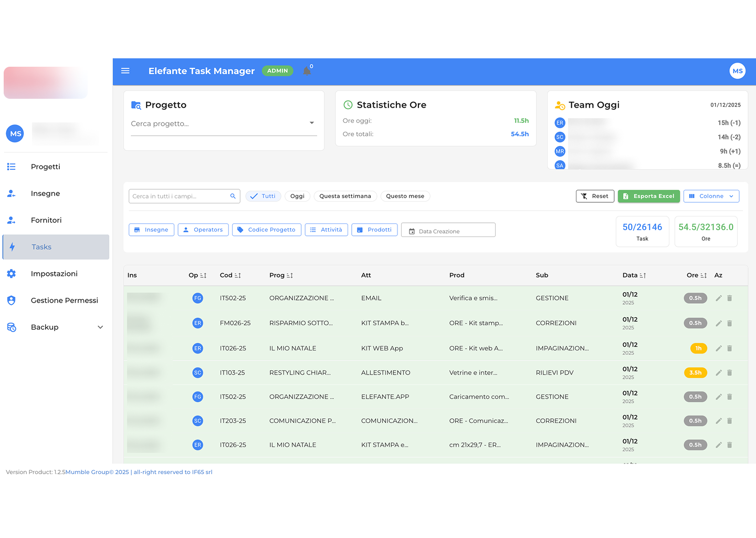The width and height of the screenshot is (756, 538).
Task: Open the Colonne dropdown
Action: tap(711, 196)
